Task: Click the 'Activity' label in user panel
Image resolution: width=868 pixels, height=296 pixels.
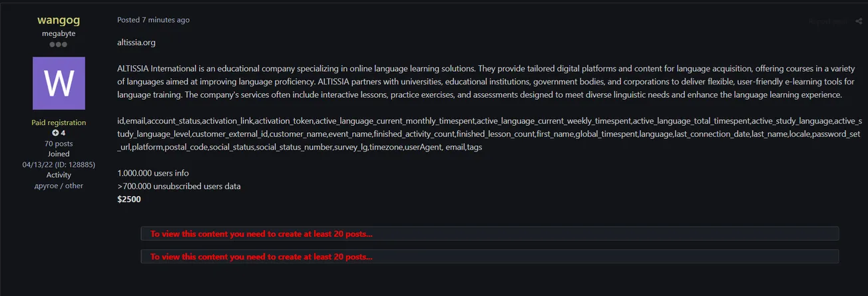Action: click(x=59, y=175)
